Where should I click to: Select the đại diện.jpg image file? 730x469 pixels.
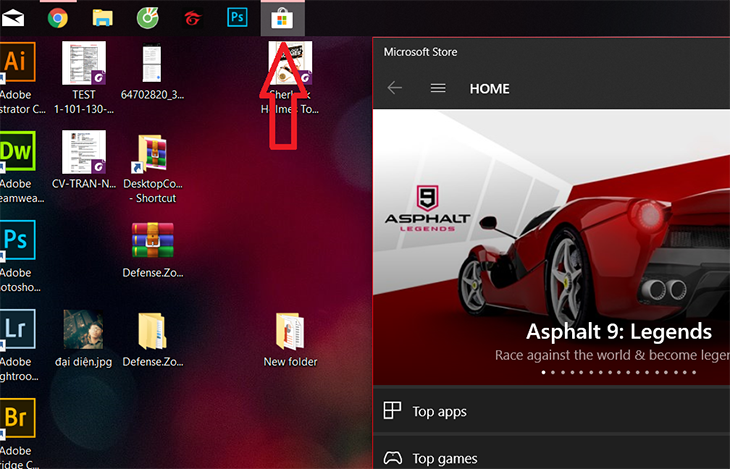click(x=83, y=330)
